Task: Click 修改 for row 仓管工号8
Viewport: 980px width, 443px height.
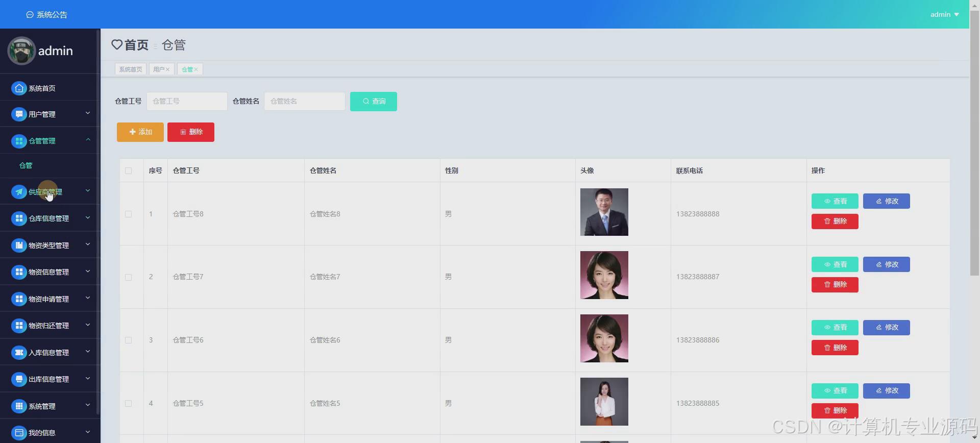Action: tap(887, 201)
